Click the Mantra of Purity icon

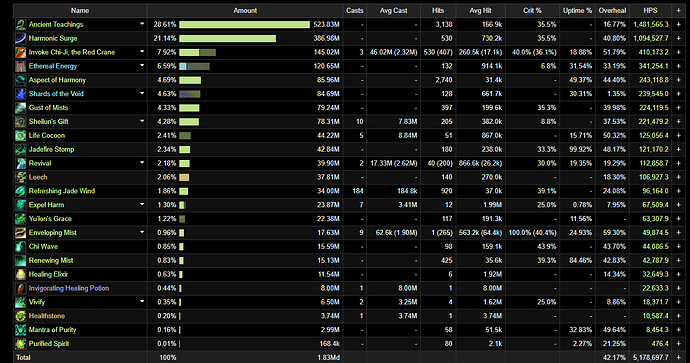tap(21, 330)
